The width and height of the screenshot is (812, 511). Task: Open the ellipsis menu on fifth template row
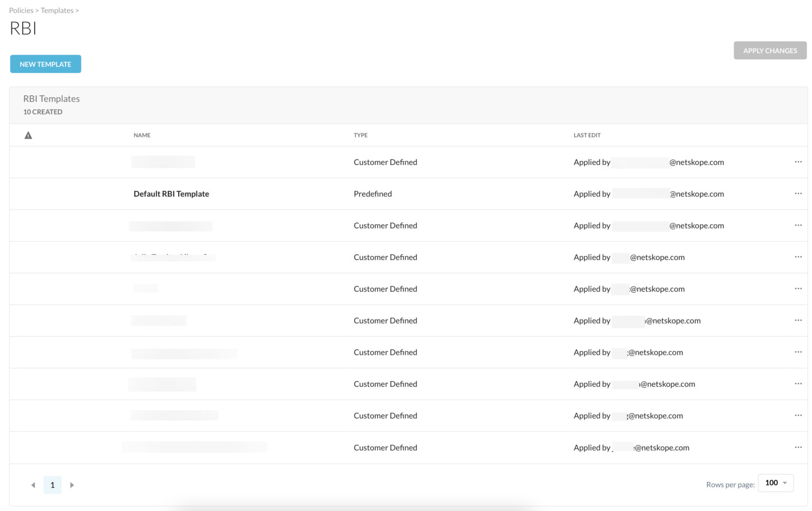point(798,289)
